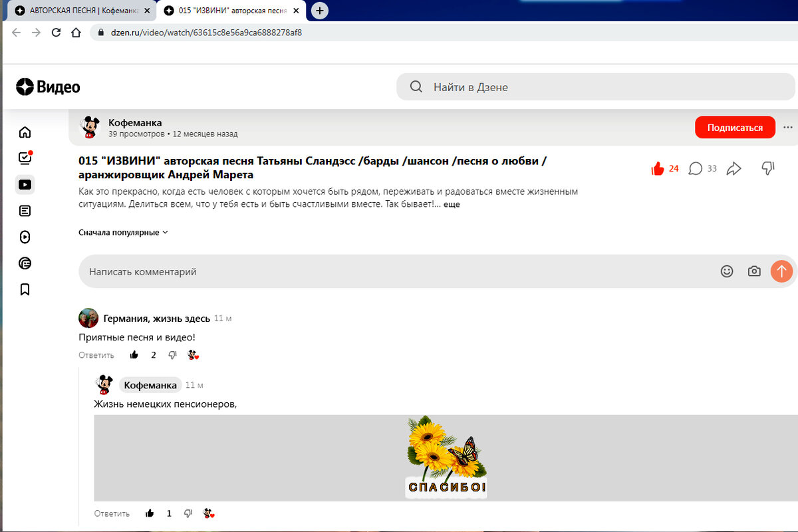Open the Shorts icon in the sidebar
This screenshot has width=798, height=532.
point(25,237)
